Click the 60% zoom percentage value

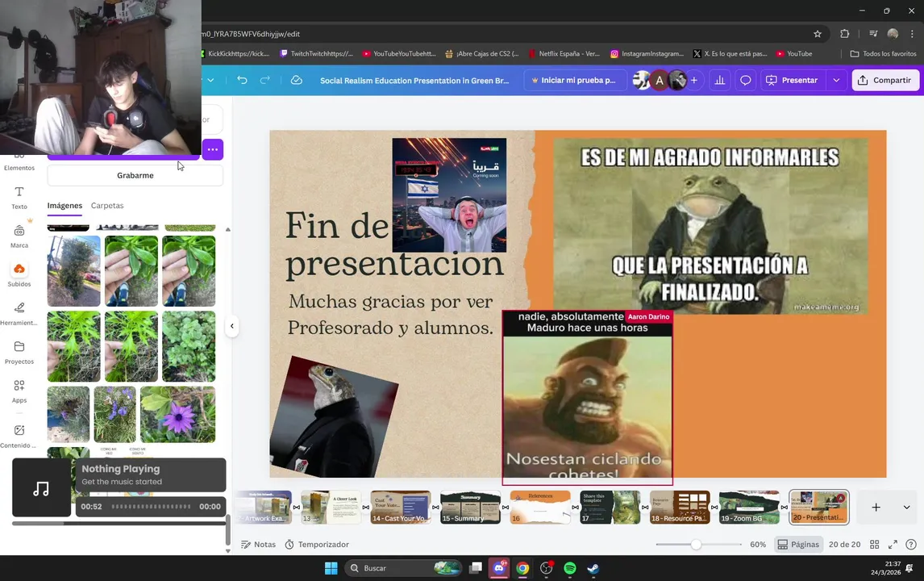[x=758, y=545]
